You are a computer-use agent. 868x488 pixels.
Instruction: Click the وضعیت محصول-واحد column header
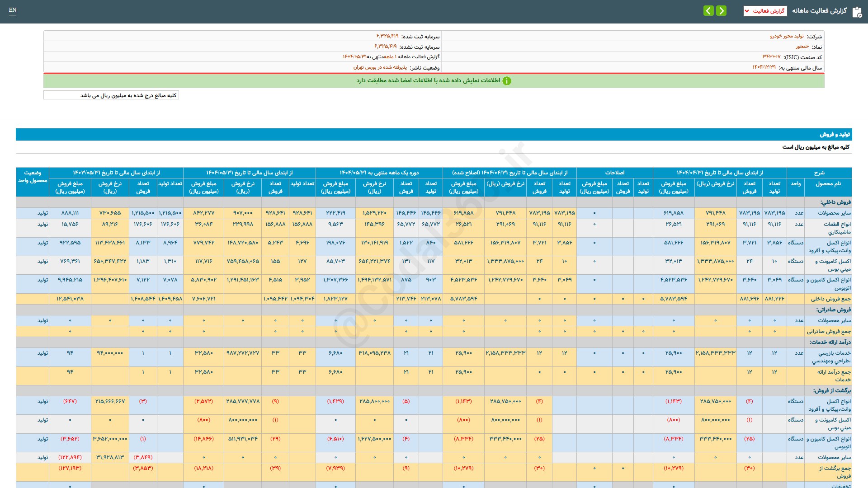tap(33, 177)
